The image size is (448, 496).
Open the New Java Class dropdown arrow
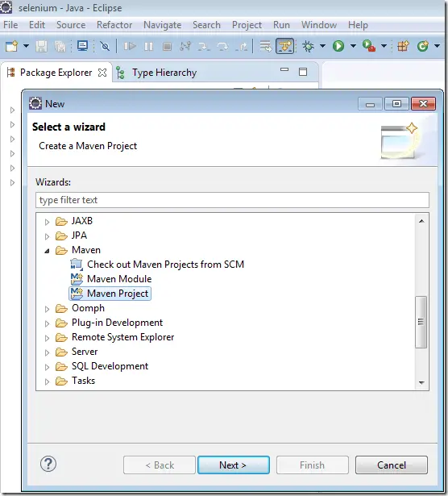click(x=438, y=47)
